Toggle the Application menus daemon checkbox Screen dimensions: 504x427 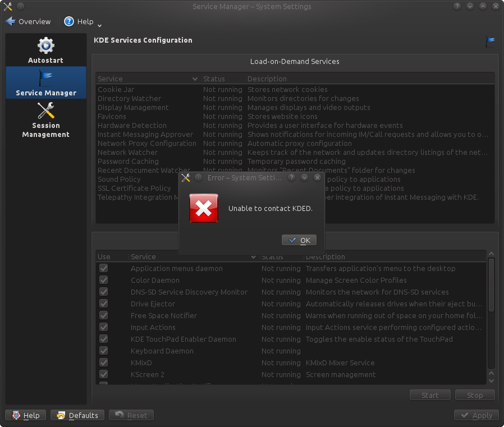(103, 268)
